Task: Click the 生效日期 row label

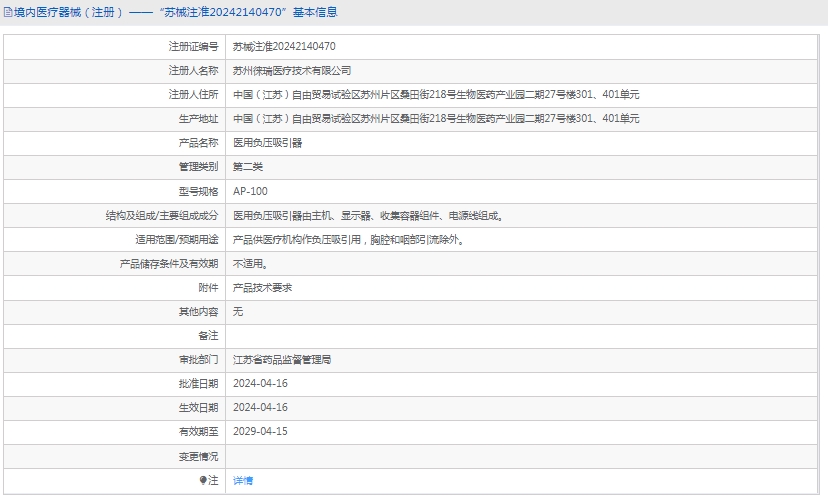Action: click(x=198, y=408)
